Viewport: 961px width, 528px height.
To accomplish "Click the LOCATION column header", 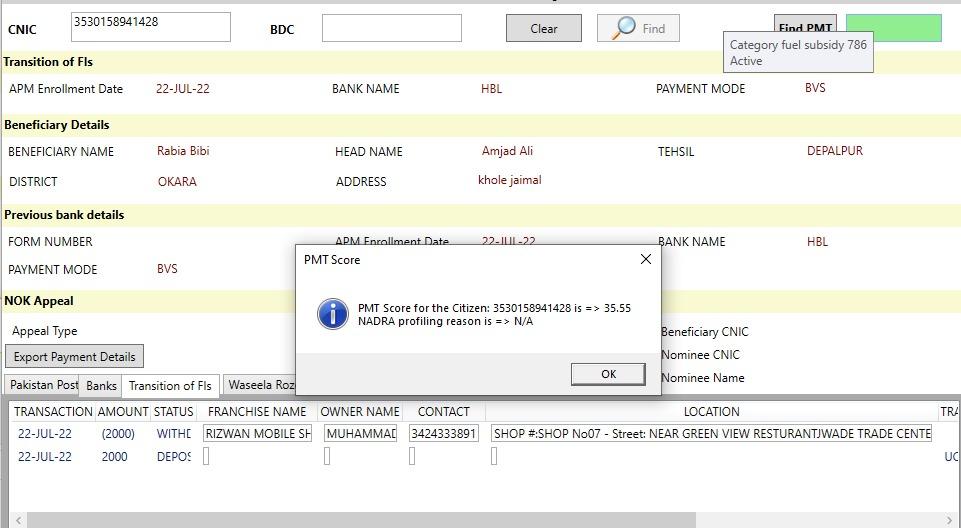I will 712,412.
